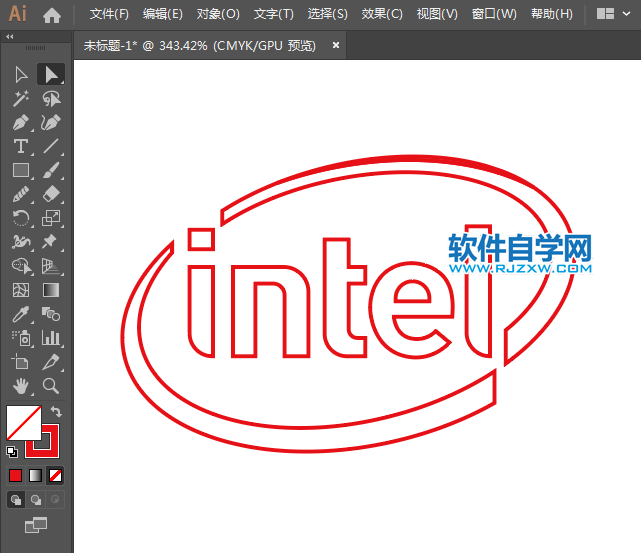The height and width of the screenshot is (553, 641).
Task: Open the 文件(F) menu
Action: [x=109, y=14]
